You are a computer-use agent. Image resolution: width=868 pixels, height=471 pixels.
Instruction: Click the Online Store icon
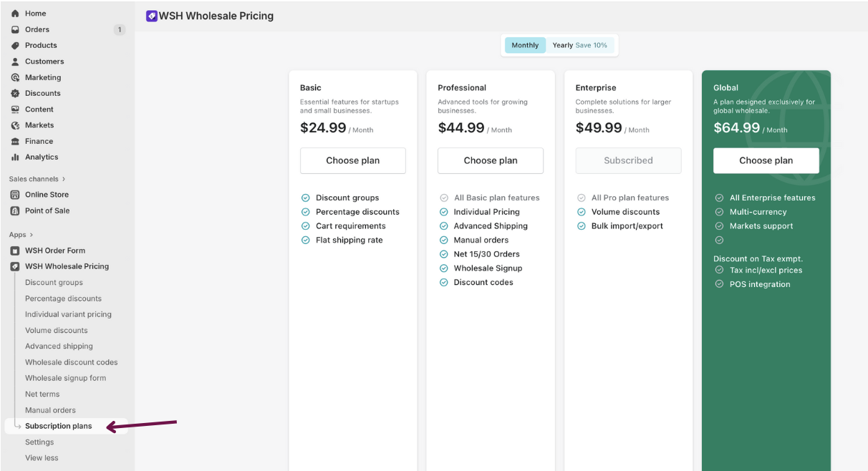[x=15, y=195]
